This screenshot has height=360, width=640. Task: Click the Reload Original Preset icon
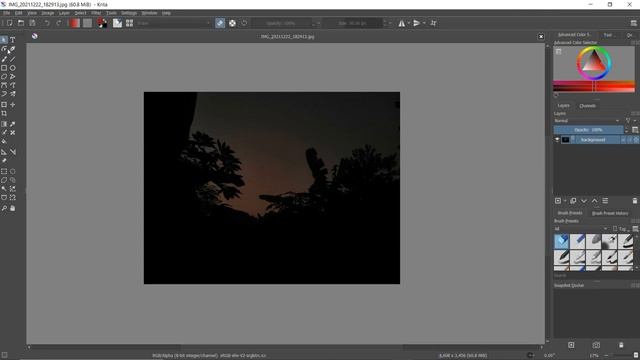[244, 23]
